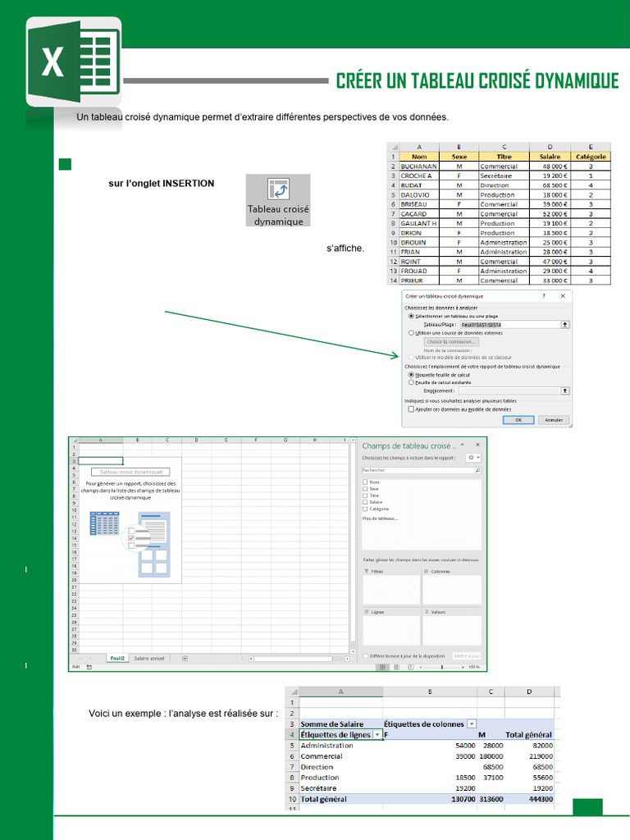Click the Annuler button
Viewport: 630px width, 840px height.
[x=554, y=420]
